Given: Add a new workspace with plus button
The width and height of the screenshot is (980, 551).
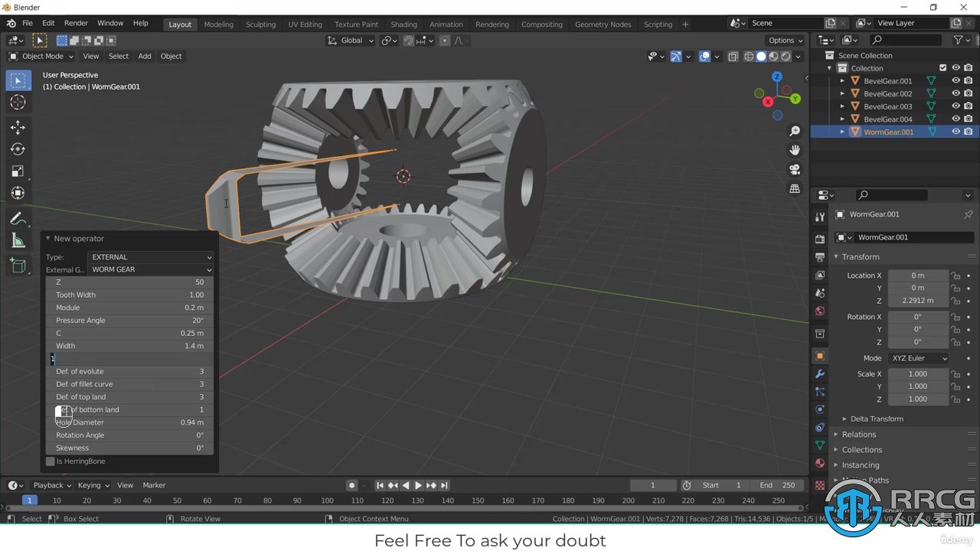Looking at the screenshot, I should point(685,24).
